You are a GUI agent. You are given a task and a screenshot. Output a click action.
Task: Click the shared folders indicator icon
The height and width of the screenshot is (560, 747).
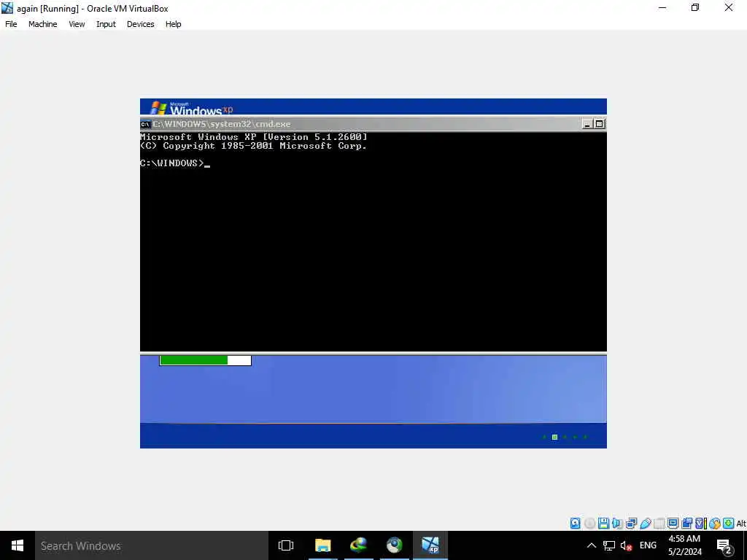(659, 524)
